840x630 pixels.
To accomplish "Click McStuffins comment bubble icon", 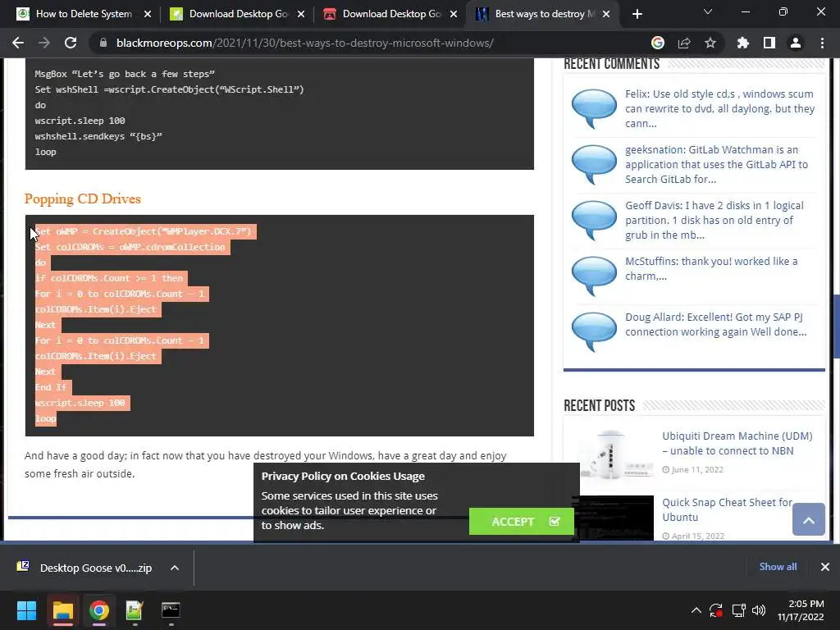I will tap(594, 276).
